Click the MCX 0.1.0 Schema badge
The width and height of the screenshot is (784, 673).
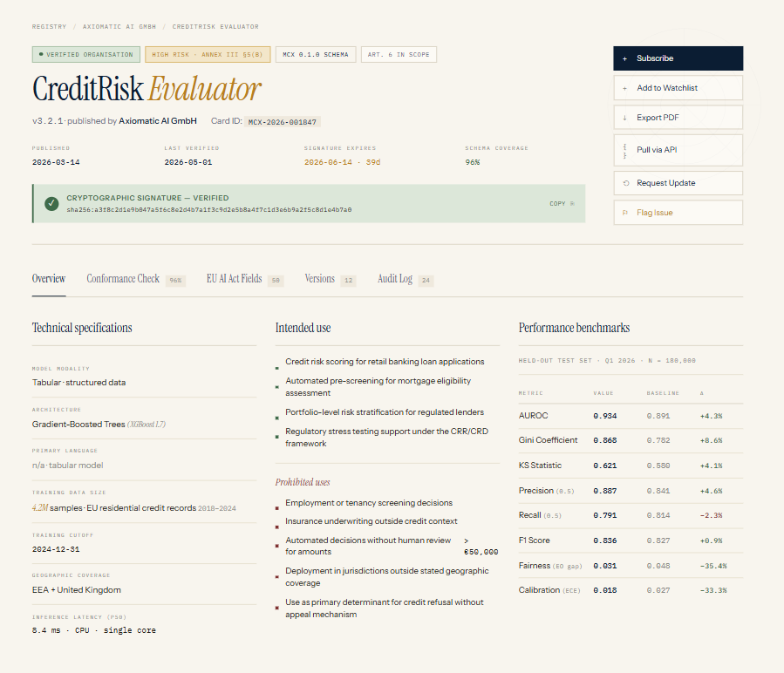[x=316, y=55]
